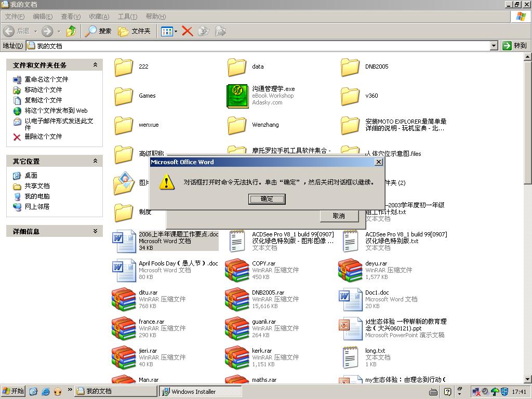Open the View (查看) menu

click(71, 16)
